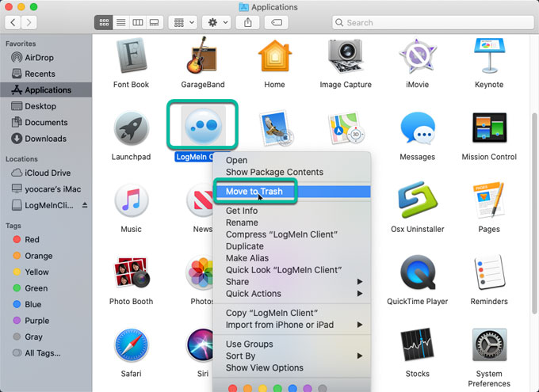Click the iMovie star icon
This screenshot has width=539, height=392.
tap(417, 57)
